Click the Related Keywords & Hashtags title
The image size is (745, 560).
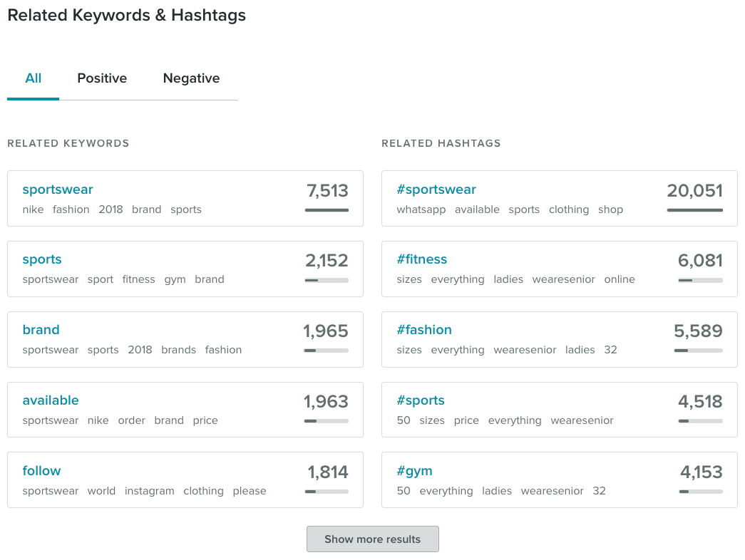click(x=127, y=15)
